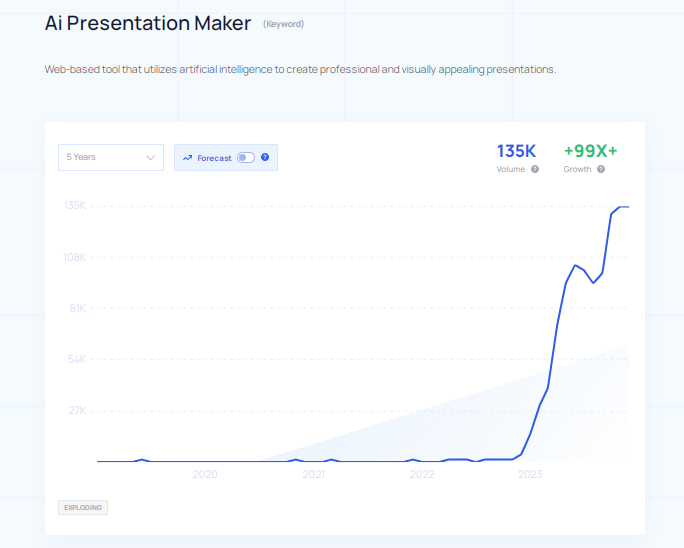Click the help icon next to Volume
This screenshot has width=684, height=548.
pyautogui.click(x=535, y=169)
